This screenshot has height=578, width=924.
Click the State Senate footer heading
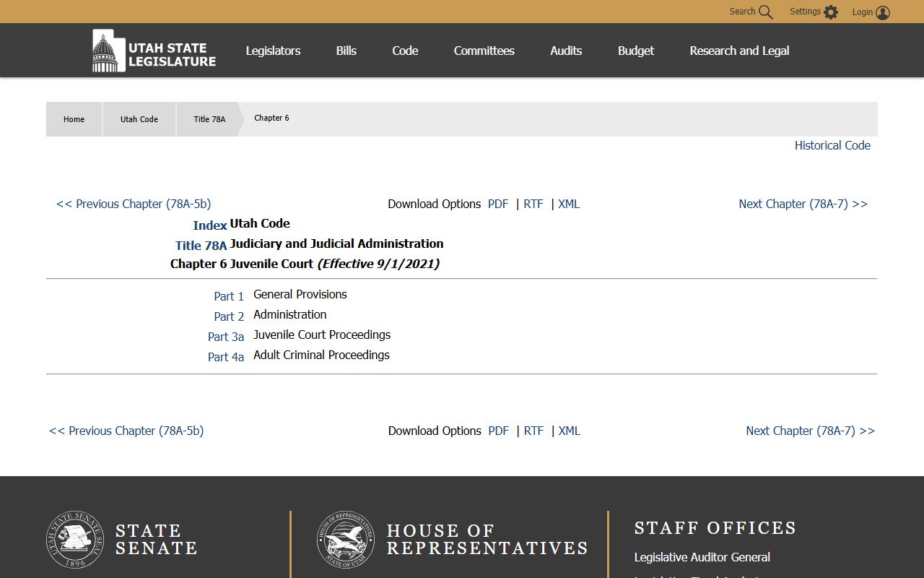coord(156,540)
